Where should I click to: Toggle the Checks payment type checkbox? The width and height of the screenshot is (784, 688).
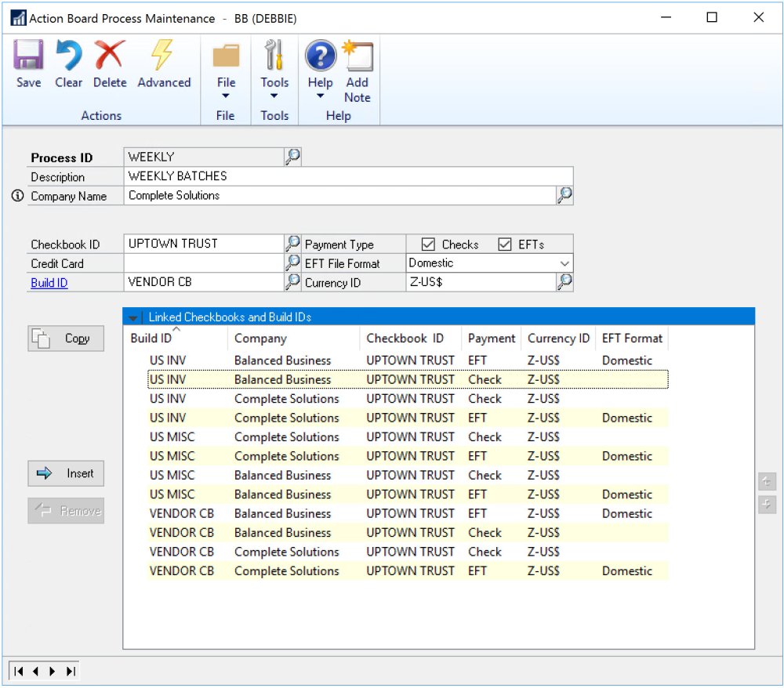coord(426,244)
